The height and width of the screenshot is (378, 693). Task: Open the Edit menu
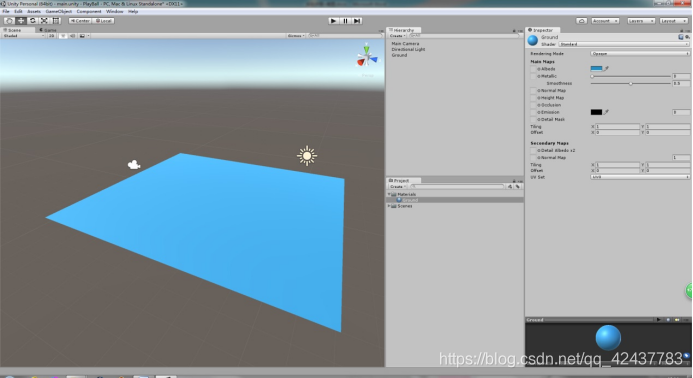[18, 11]
